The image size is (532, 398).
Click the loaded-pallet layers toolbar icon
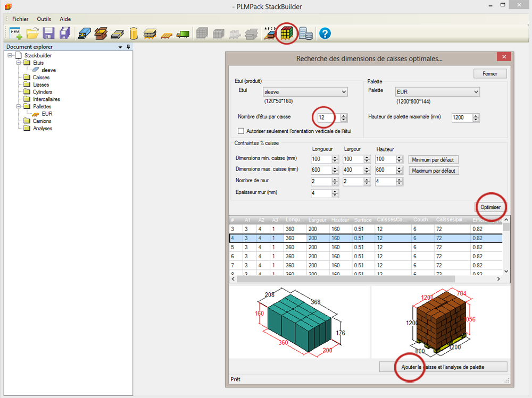click(149, 33)
